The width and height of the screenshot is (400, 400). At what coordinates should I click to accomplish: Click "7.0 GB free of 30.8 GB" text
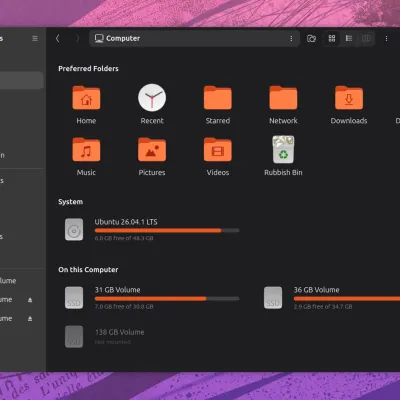[124, 306]
